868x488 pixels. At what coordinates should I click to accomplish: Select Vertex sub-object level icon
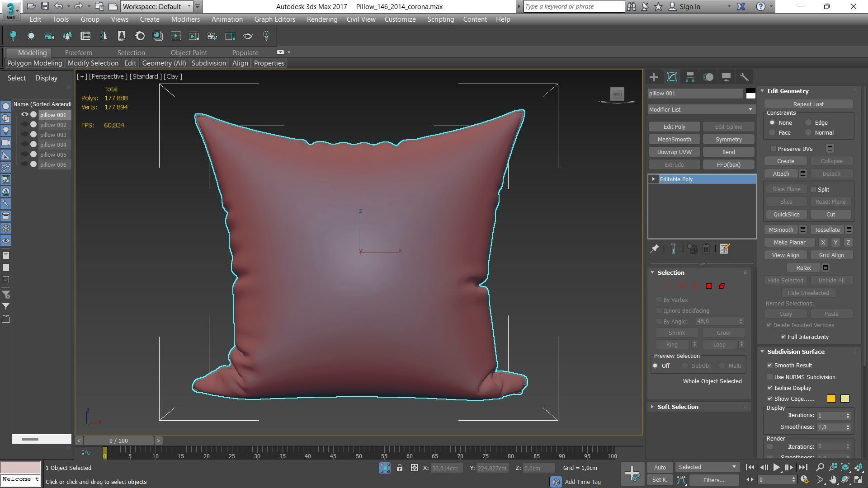pyautogui.click(x=668, y=286)
